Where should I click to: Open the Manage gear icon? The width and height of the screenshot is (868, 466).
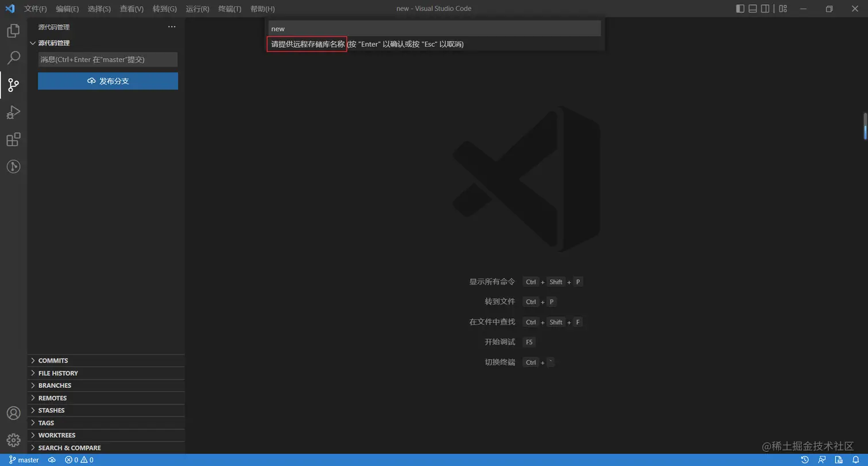[13, 440]
